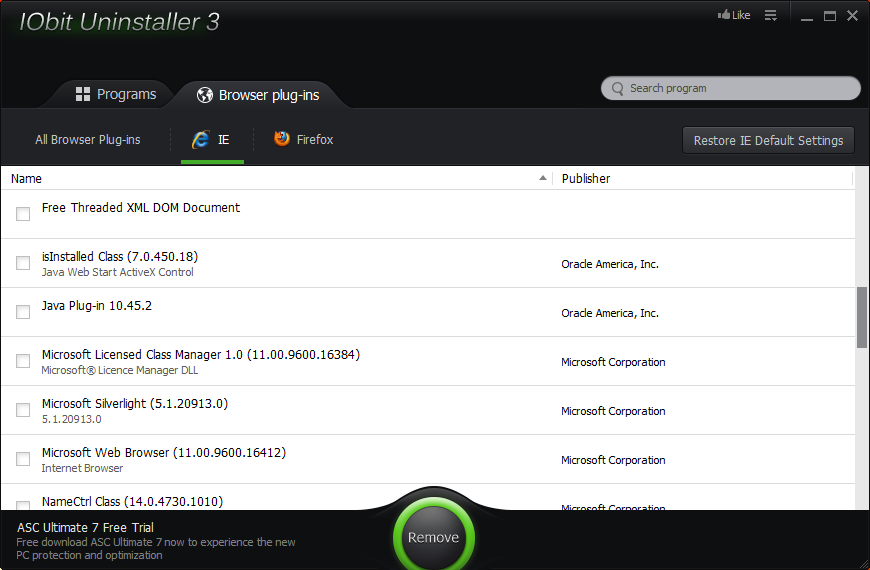Viewport: 870px width, 570px height.
Task: Click the Search program field
Action: coord(731,88)
